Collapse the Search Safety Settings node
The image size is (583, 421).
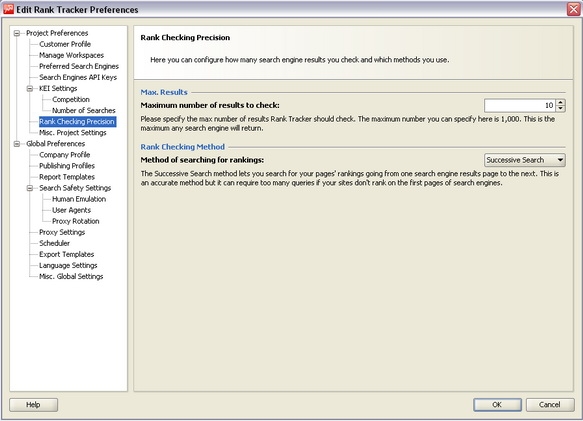(30, 188)
